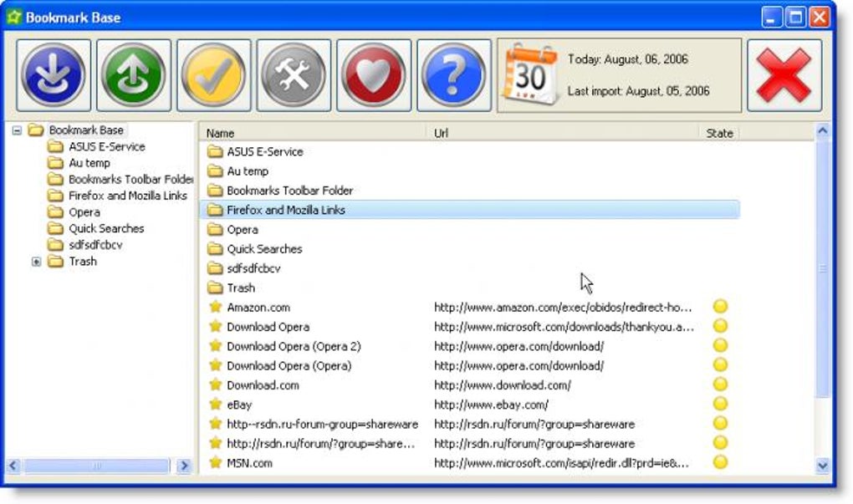Sort the list by the Url column header
Viewport: 853px width, 504px height.
coord(563,133)
